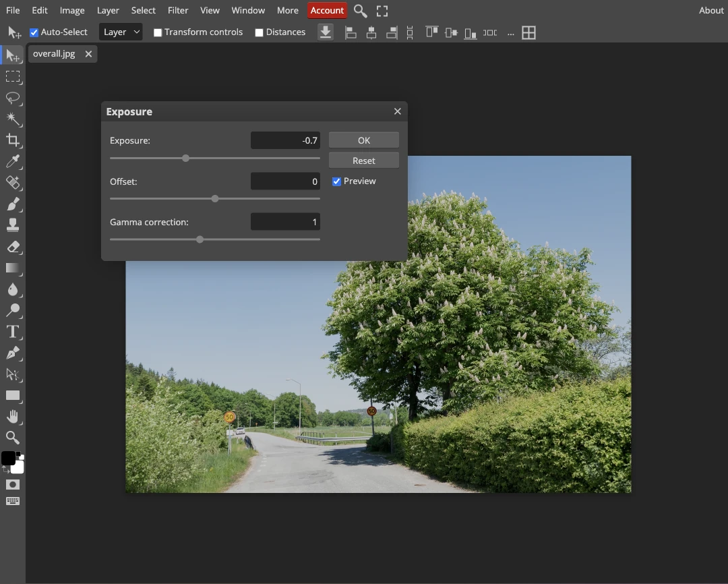Choose the Lasso Select tool
728x584 pixels.
(x=13, y=98)
